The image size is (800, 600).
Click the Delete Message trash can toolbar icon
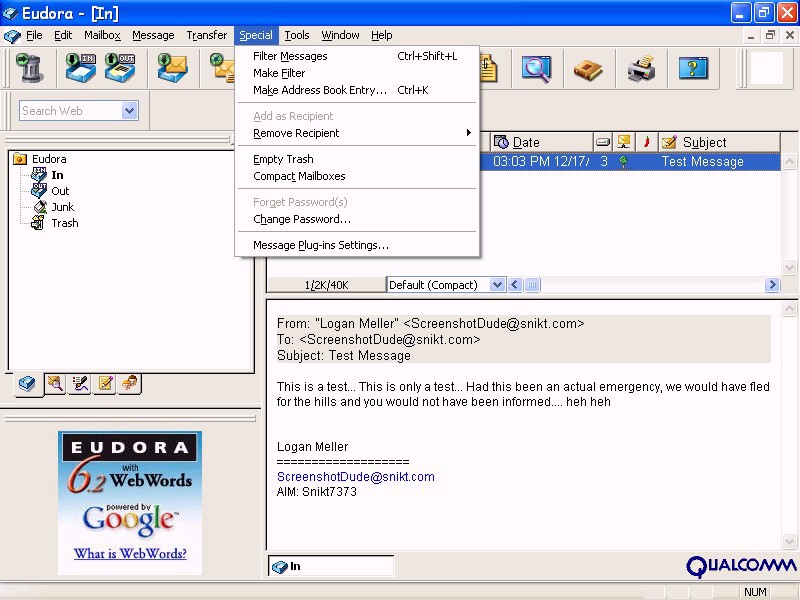[29, 68]
